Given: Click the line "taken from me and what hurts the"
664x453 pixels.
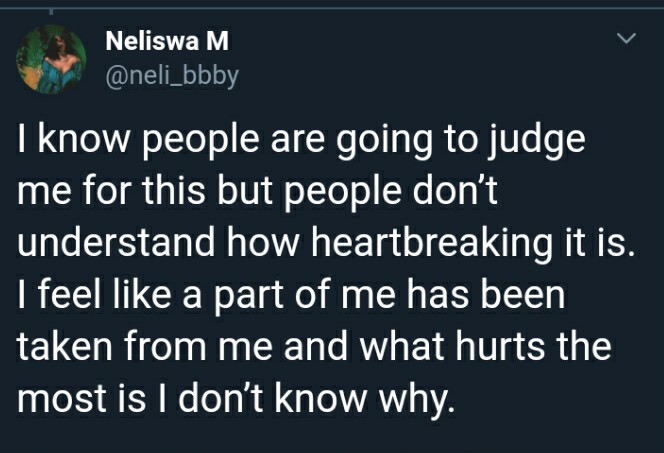Looking at the screenshot, I should (x=314, y=346).
